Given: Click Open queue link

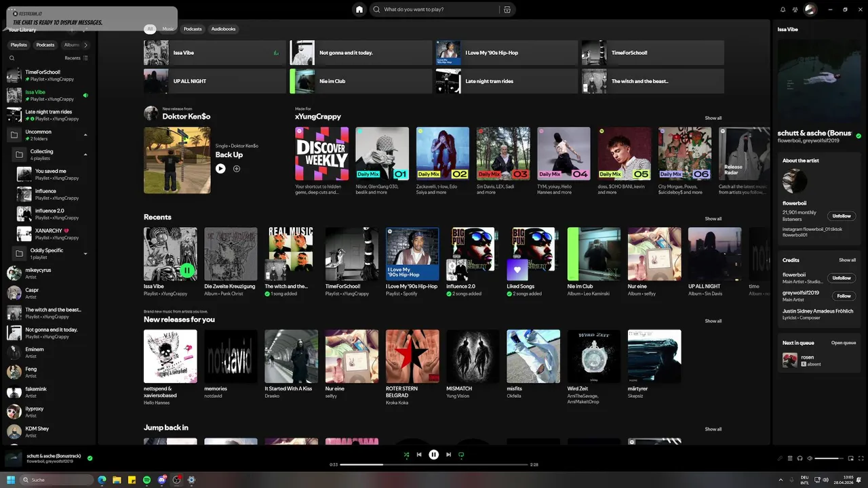Looking at the screenshot, I should [x=844, y=343].
